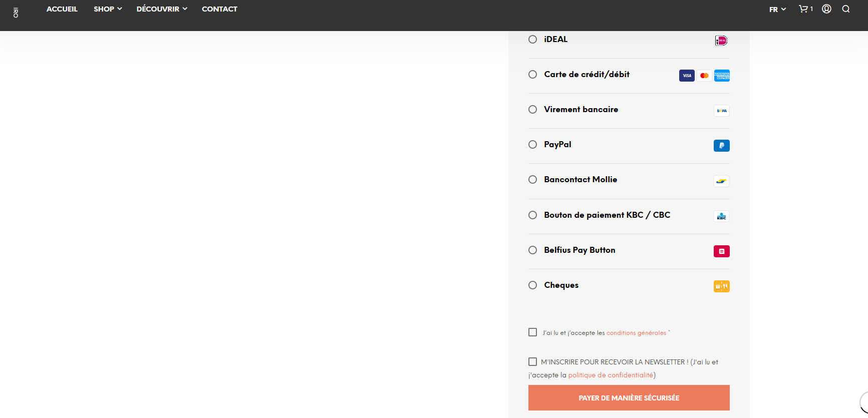Screen dimensions: 868x418
Task: Click the site logo in header
Action: click(x=16, y=13)
